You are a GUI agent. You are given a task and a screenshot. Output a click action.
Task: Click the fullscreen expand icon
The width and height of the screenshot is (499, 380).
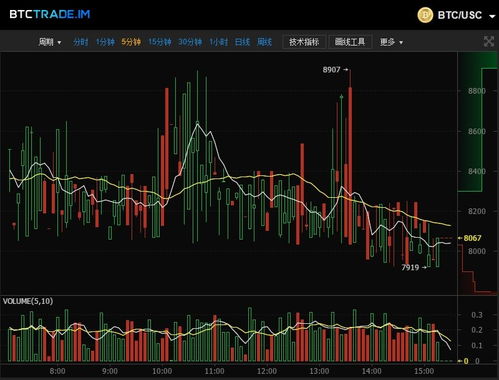point(489,42)
